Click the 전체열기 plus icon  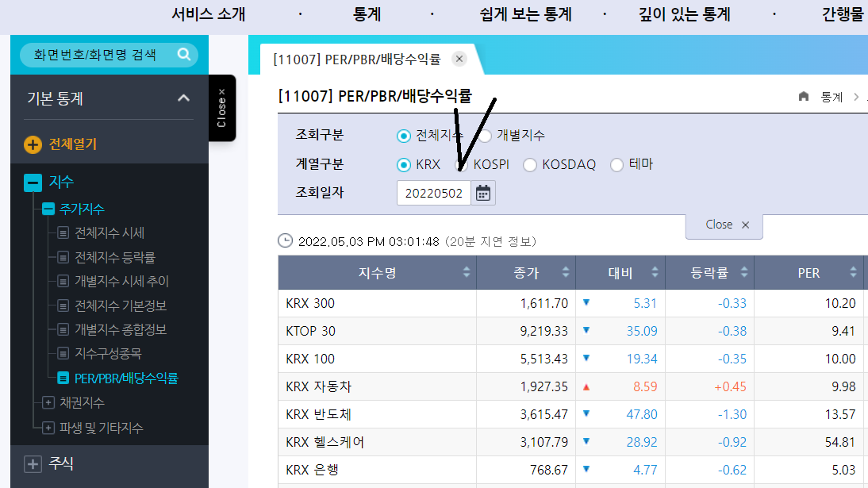pos(32,145)
